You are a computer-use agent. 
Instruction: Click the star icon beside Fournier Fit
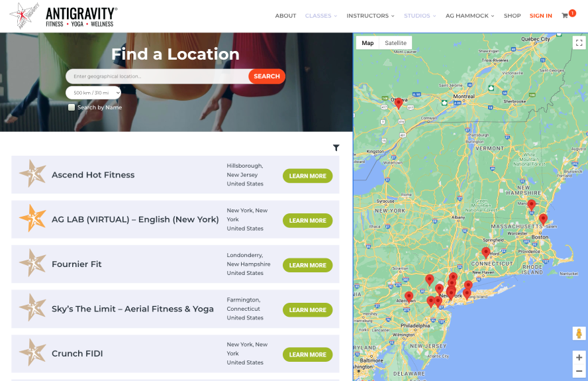(32, 263)
